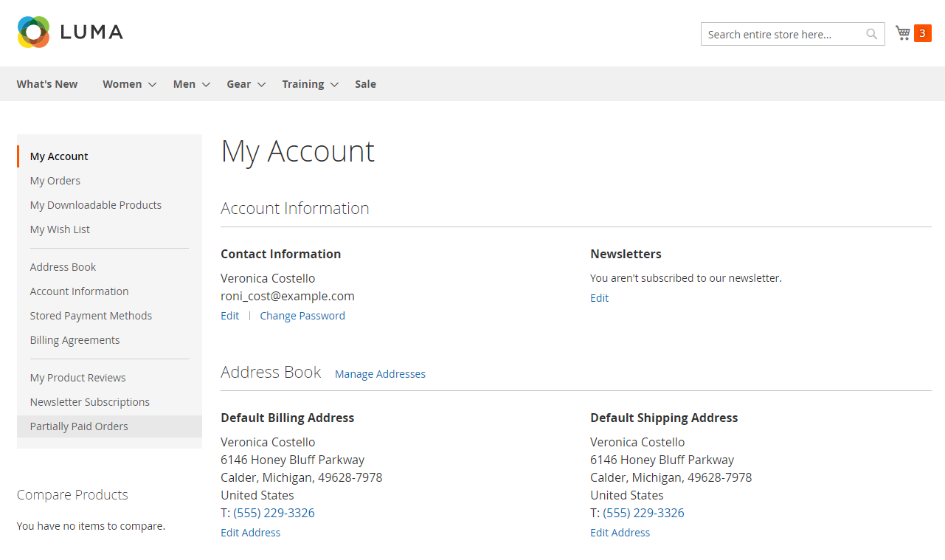Type in the search entire store field
The image size is (945, 560).
coord(782,35)
